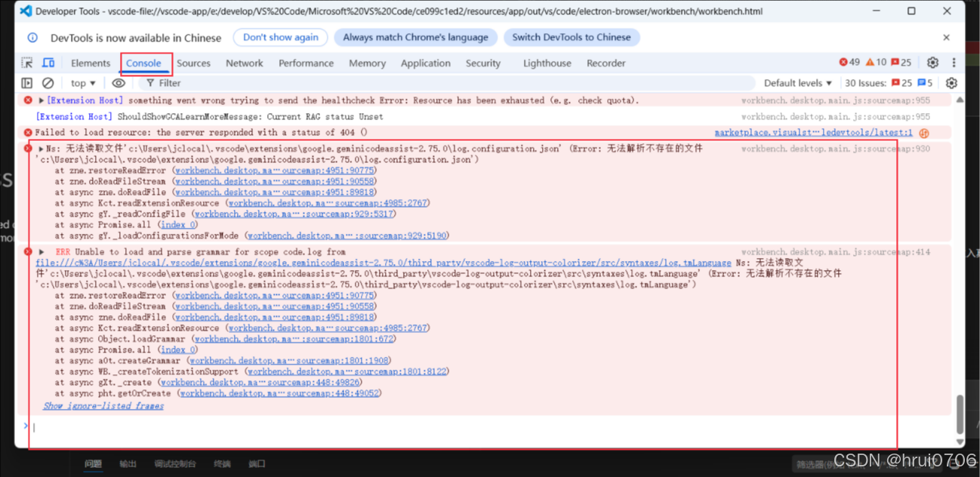Open WB._createTokenizationSupport sourcemap:1801:8122 link
The height and width of the screenshot is (477, 980).
point(347,372)
